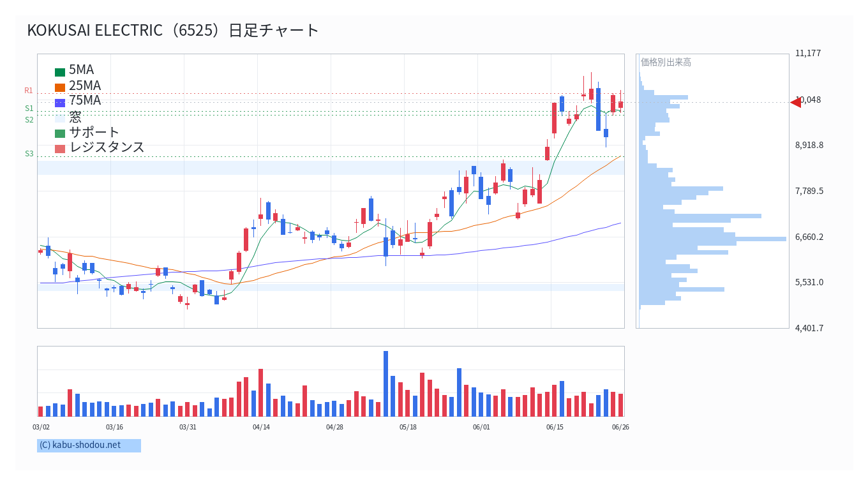Viewport: 868px width, 485px height.
Task: Click the 06/15 date axis label
Action: pyautogui.click(x=555, y=427)
